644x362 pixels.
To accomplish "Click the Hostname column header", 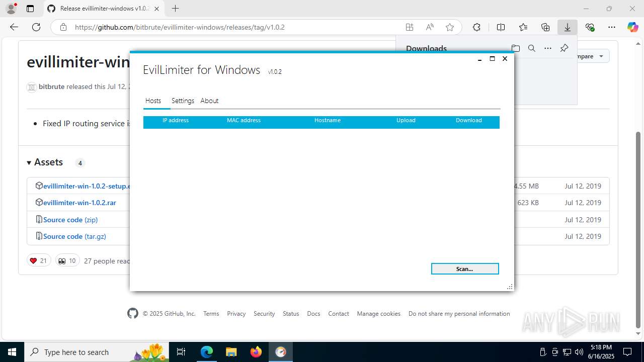I will 328,121.
